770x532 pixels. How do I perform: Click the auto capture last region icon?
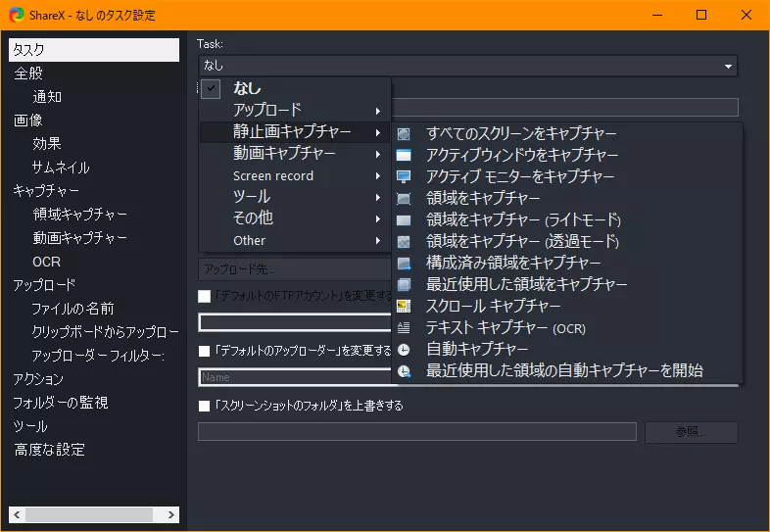click(404, 371)
